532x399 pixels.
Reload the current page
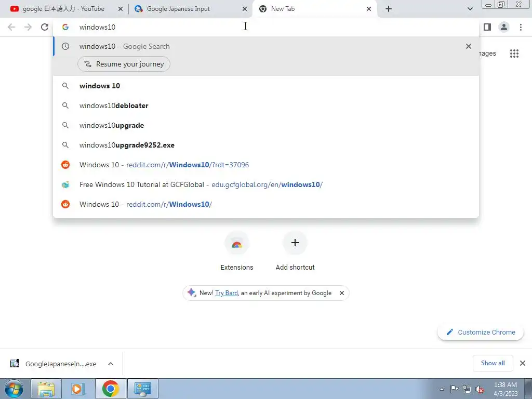(45, 27)
